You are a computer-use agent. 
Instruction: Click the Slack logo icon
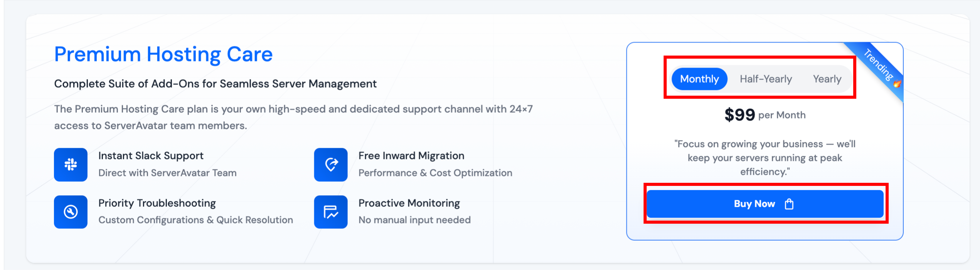coord(71,165)
